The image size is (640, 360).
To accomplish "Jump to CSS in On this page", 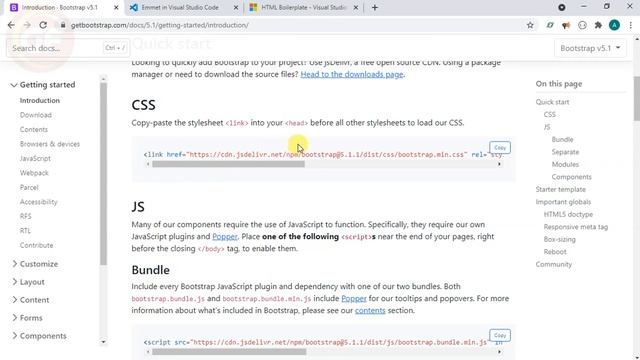I will (x=549, y=115).
